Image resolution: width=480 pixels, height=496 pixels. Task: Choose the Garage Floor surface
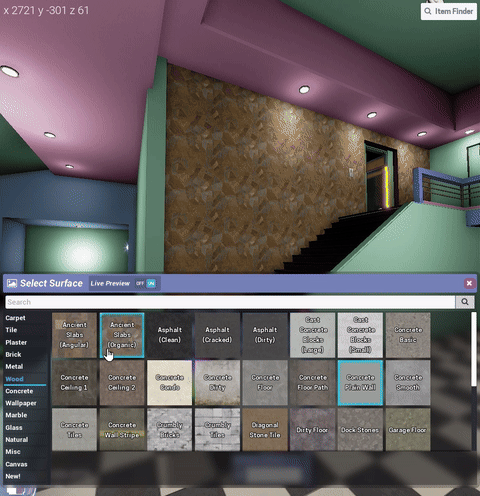coord(408,430)
